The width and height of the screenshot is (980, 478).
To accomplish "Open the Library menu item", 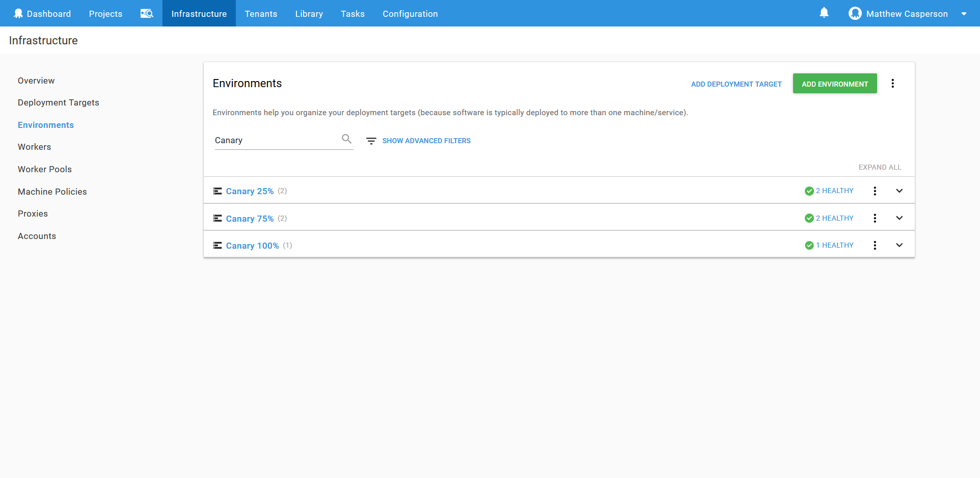I will point(309,14).
